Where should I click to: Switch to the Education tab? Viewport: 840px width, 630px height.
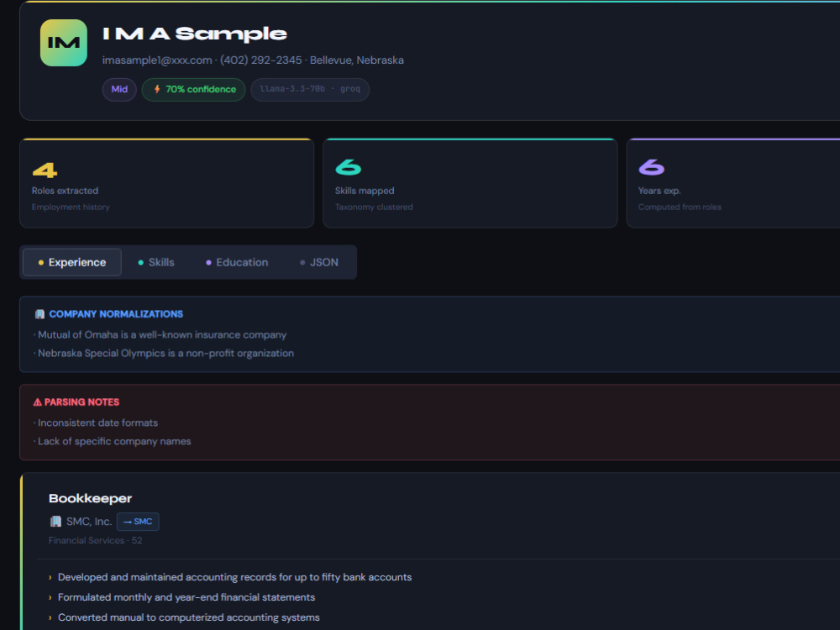tap(237, 262)
